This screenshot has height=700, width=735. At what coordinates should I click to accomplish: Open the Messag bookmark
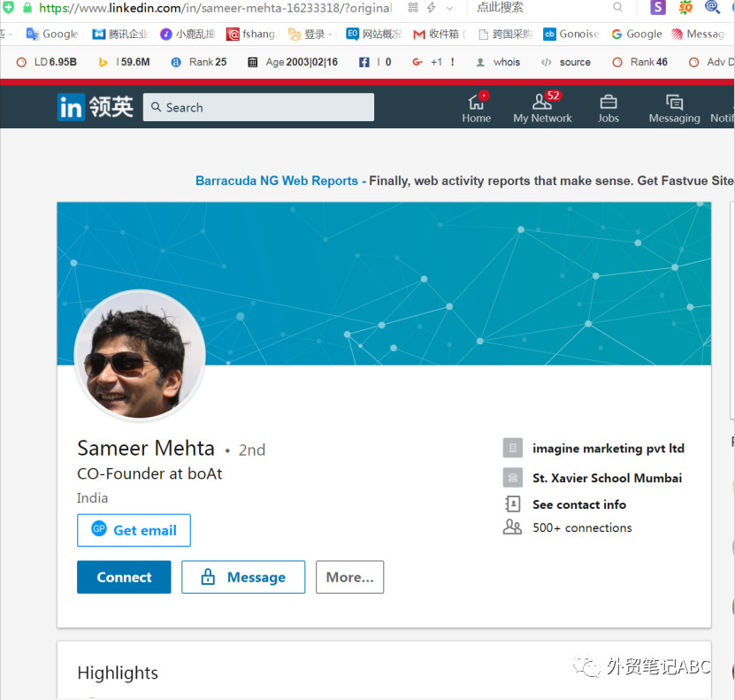point(698,34)
